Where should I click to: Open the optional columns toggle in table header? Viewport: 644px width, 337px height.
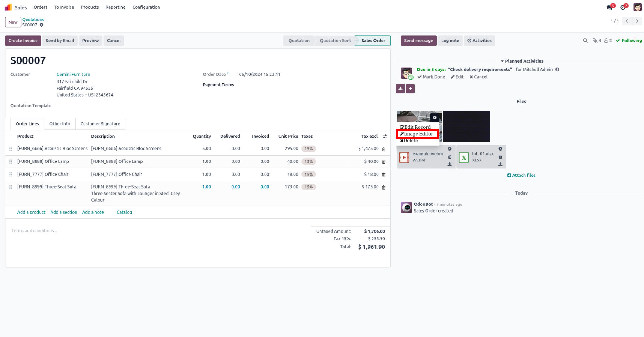(x=385, y=136)
